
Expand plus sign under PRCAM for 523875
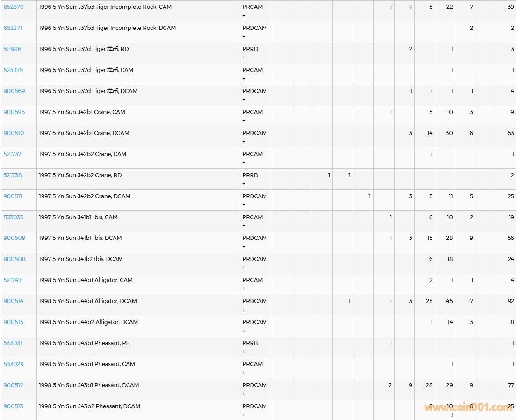(x=244, y=79)
